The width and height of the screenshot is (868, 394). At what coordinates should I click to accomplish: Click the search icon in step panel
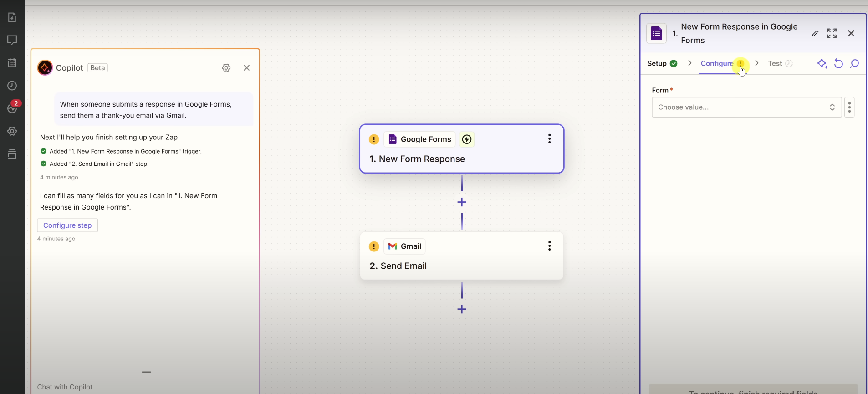click(x=855, y=63)
